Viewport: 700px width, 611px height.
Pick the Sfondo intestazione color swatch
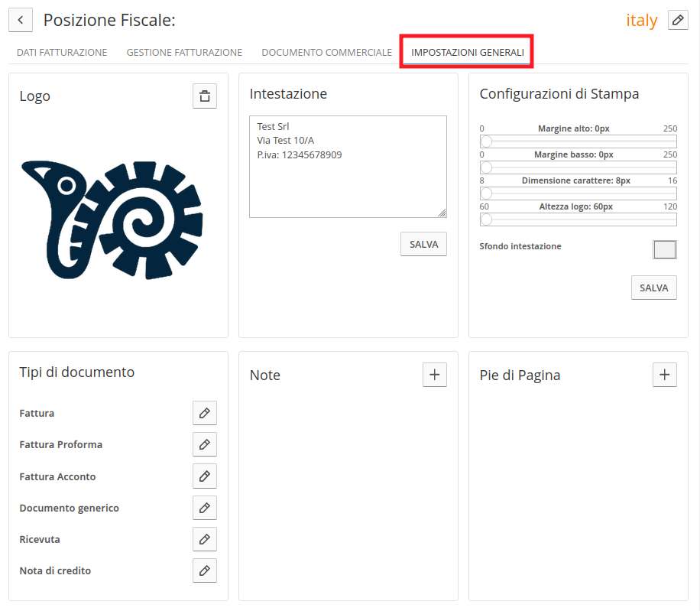(x=664, y=249)
